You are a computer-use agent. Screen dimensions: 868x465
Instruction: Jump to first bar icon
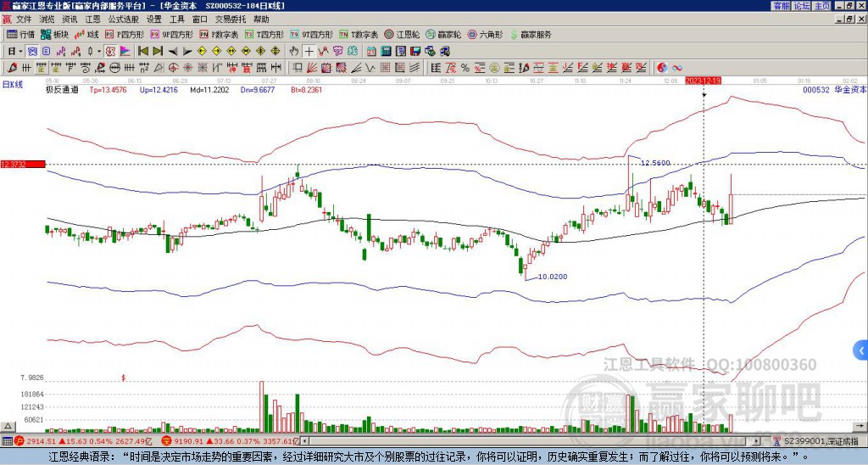point(142,52)
